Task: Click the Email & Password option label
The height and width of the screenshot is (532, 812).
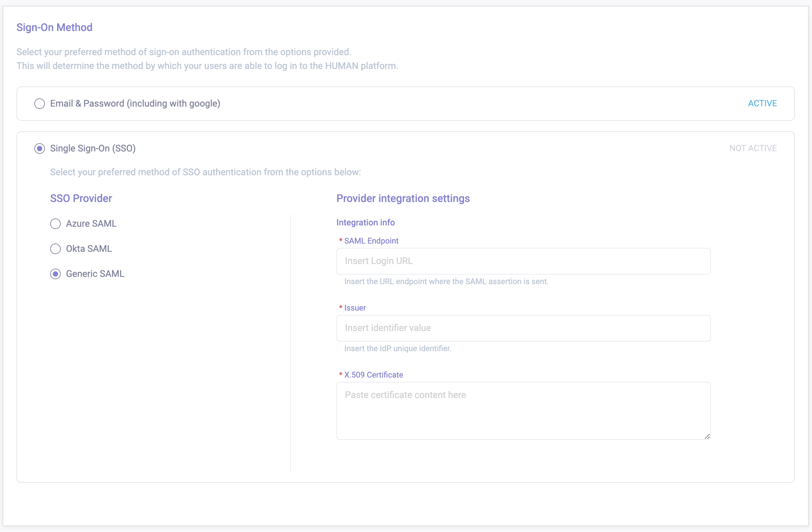Action: pyautogui.click(x=135, y=104)
